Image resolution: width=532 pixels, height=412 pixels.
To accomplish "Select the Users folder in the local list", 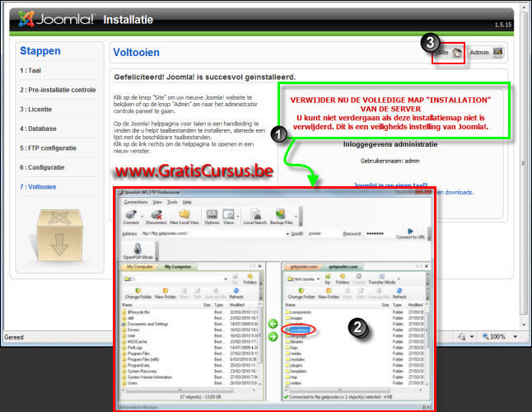I will tap(129, 383).
